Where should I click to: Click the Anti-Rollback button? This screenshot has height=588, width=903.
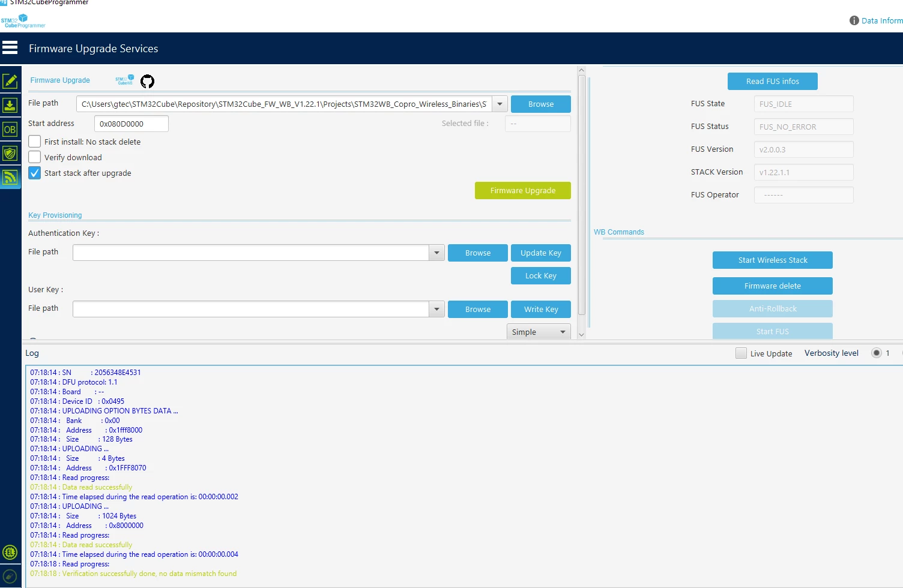(x=773, y=308)
